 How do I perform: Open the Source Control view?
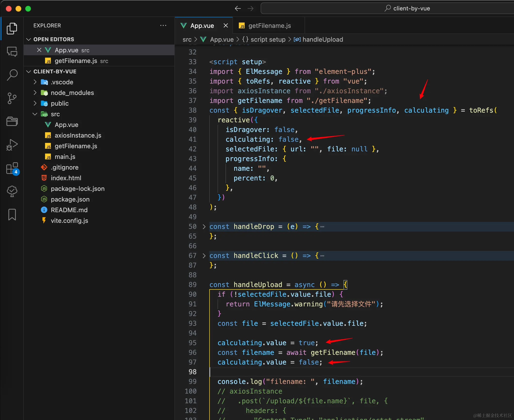12,98
